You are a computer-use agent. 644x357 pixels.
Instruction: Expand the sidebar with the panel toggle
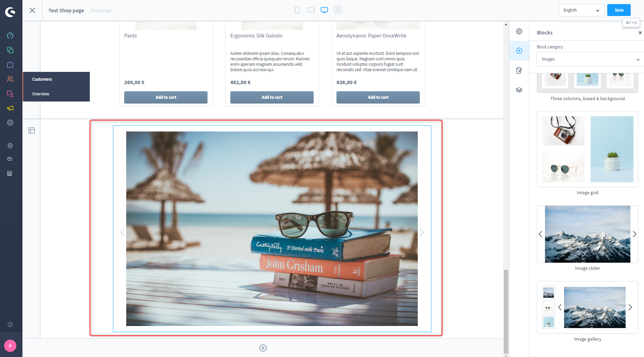tap(32, 130)
